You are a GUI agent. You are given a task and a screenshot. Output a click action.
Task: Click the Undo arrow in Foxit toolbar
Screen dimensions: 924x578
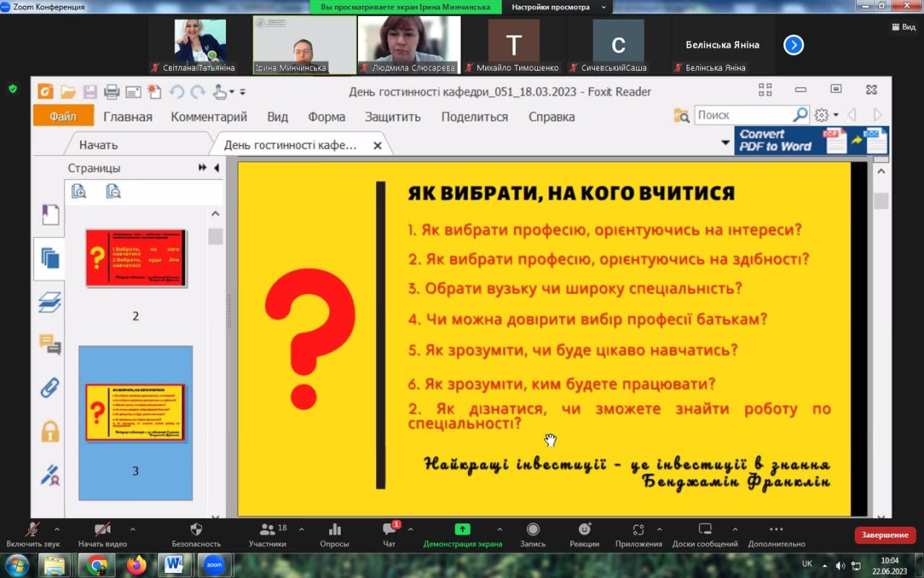(x=177, y=92)
